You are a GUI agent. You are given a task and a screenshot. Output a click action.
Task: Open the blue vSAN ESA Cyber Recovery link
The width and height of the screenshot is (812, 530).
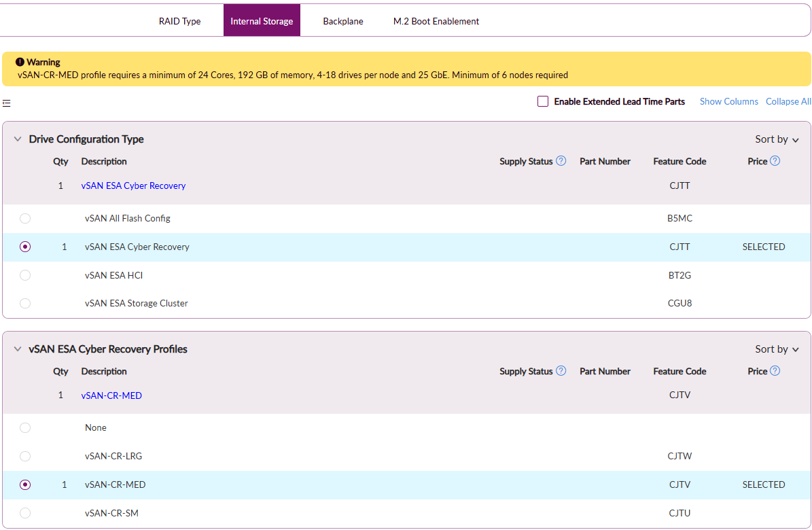click(133, 185)
